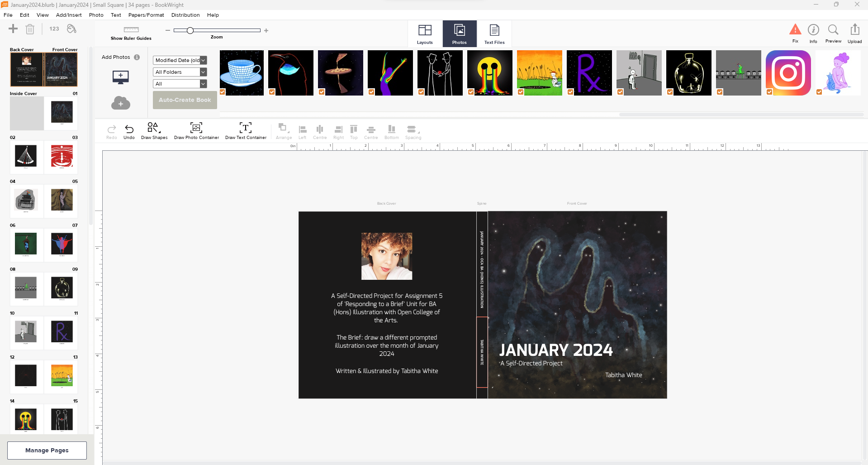Select page 03 red illustration thumbnail

coord(62,156)
